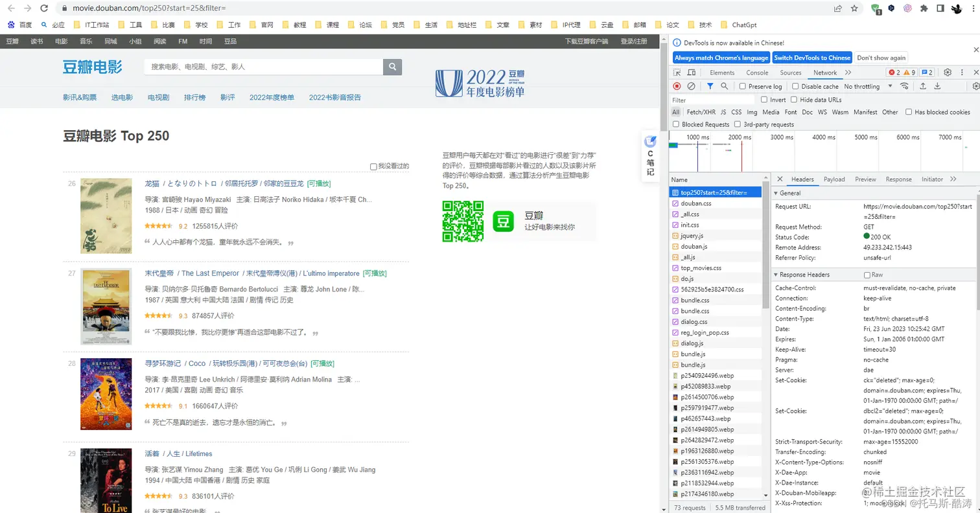
Task: Toggle the device toolbar icon in DevTools
Action: (692, 73)
